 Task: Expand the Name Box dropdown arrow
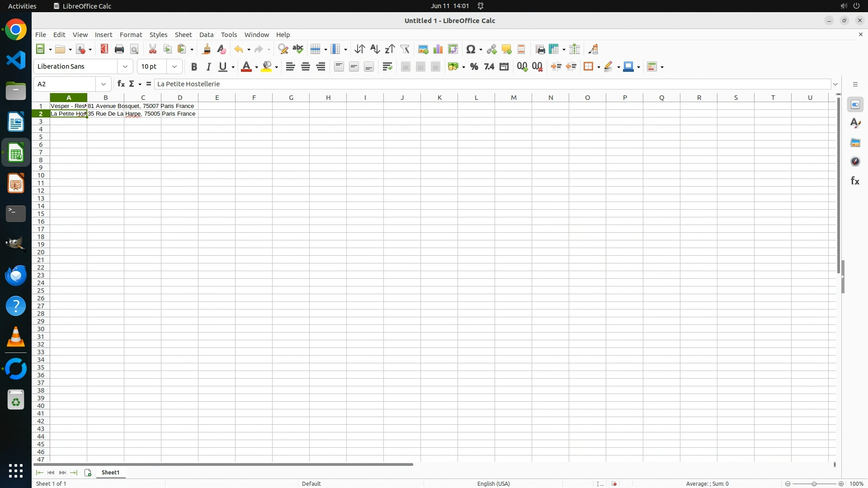(x=104, y=84)
